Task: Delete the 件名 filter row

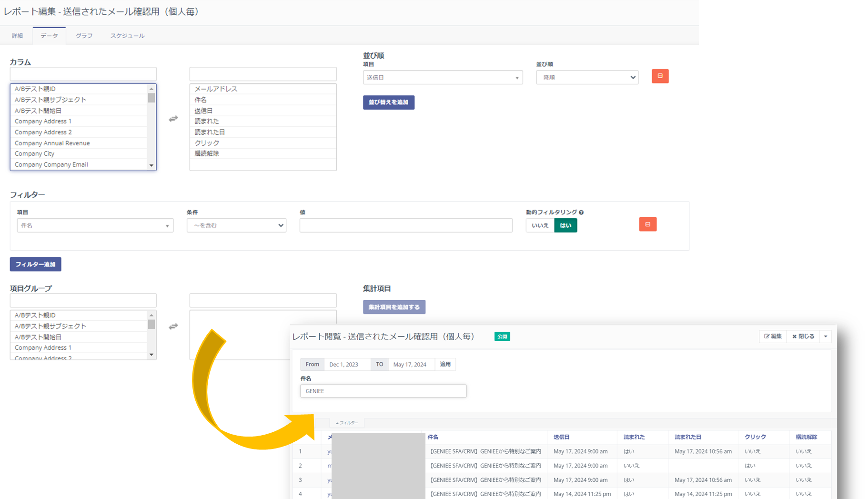Action: coord(647,224)
